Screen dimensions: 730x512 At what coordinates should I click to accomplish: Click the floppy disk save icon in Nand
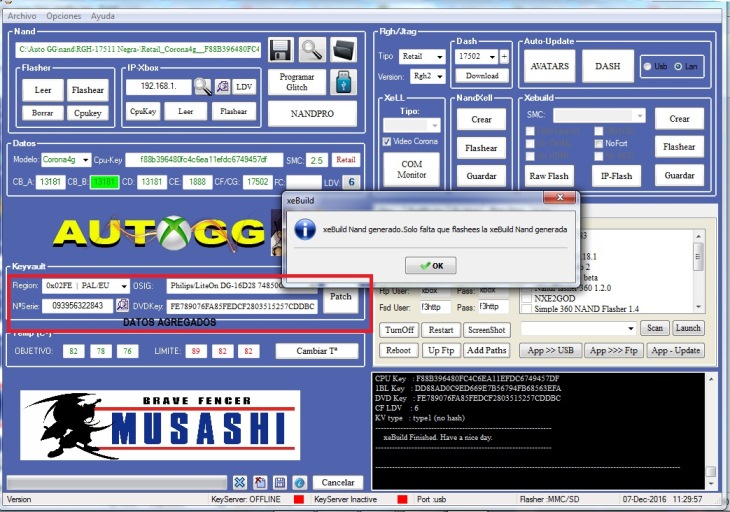(x=281, y=50)
